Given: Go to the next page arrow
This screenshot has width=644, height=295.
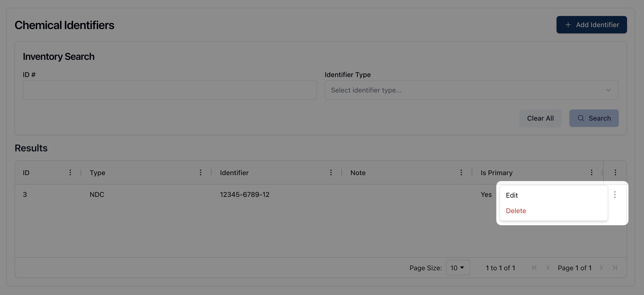Looking at the screenshot, I should coord(601,268).
